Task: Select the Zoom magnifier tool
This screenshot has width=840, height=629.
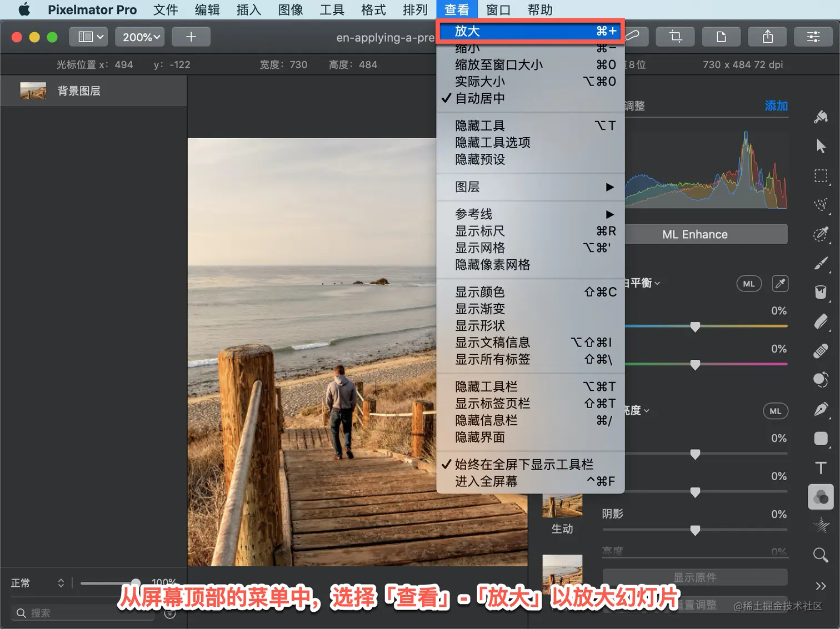Action: point(821,555)
